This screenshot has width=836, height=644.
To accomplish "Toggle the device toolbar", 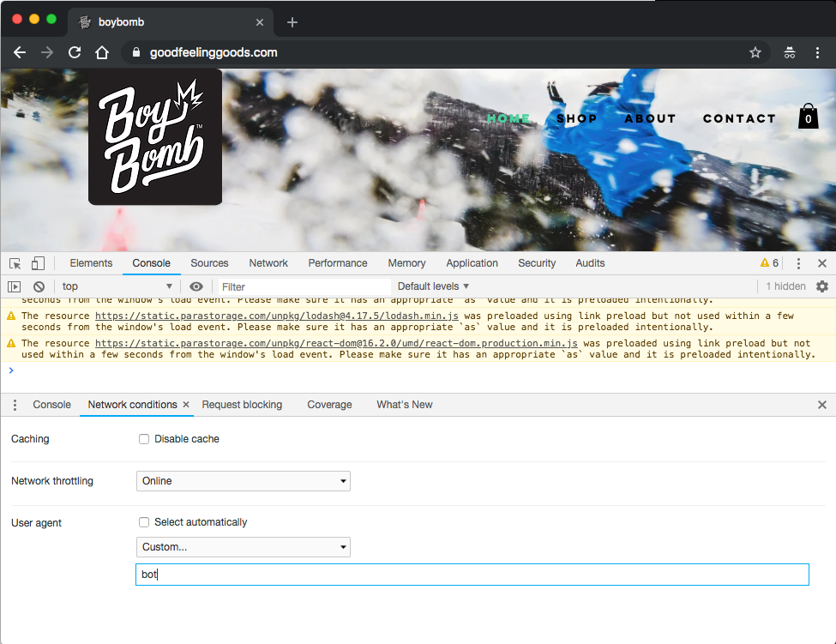I will pos(35,262).
